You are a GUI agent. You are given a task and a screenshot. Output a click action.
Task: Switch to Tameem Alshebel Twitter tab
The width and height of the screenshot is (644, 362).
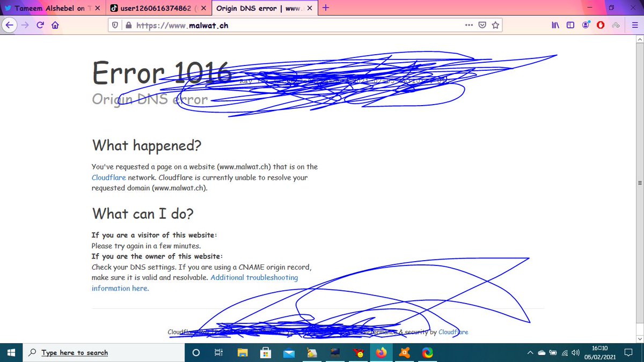(53, 9)
